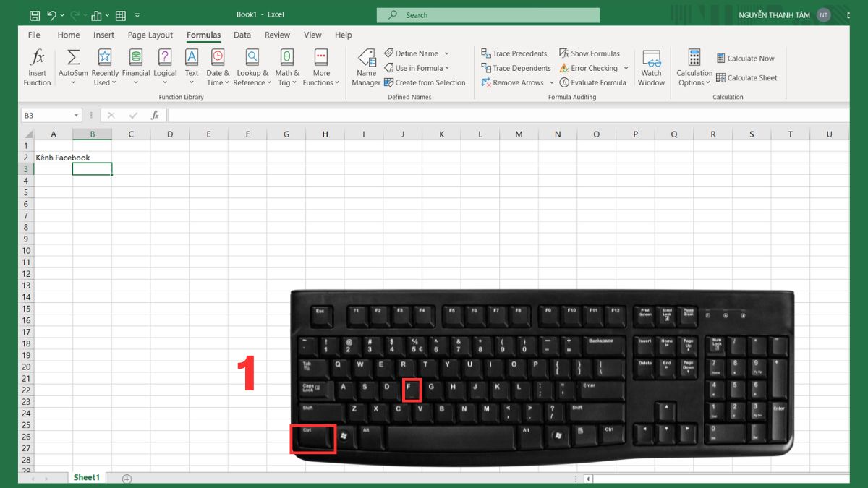Switch to the Data tab
Viewport: 868px width, 488px height.
(x=242, y=35)
